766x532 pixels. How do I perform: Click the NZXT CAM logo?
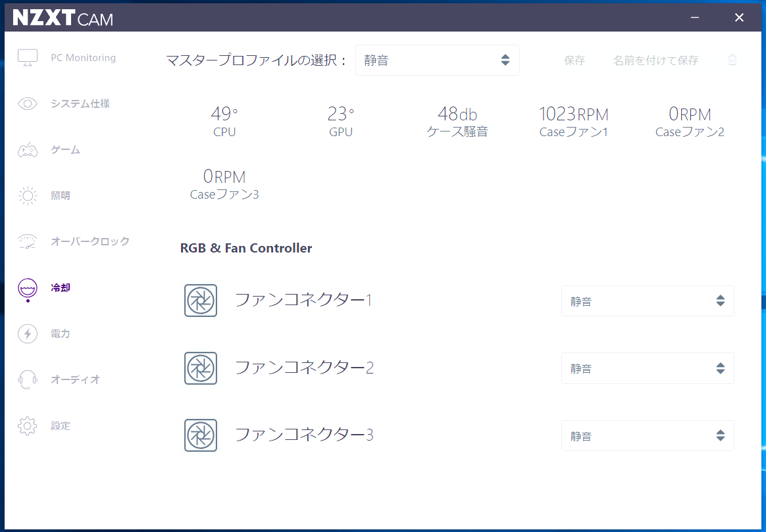pyautogui.click(x=63, y=18)
